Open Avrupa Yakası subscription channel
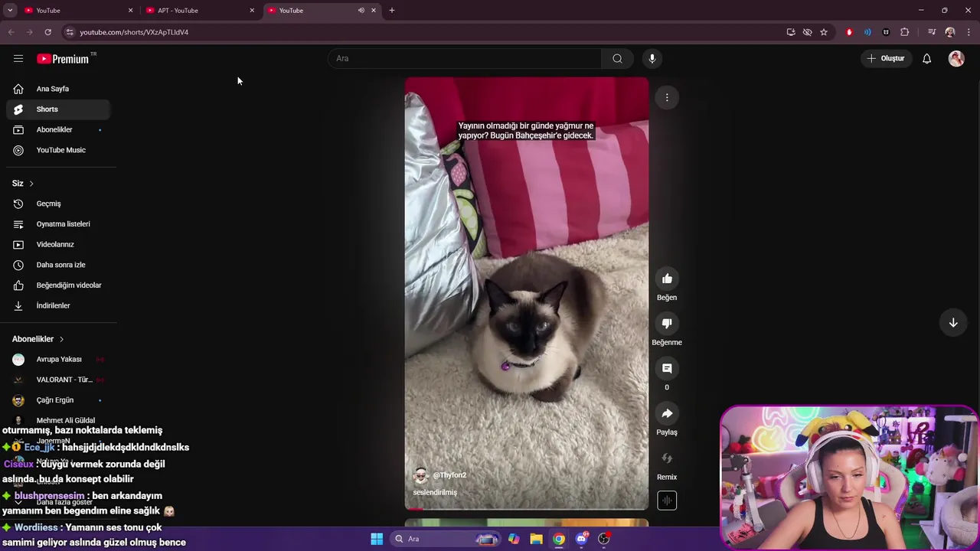This screenshot has height=551, width=980. point(58,359)
